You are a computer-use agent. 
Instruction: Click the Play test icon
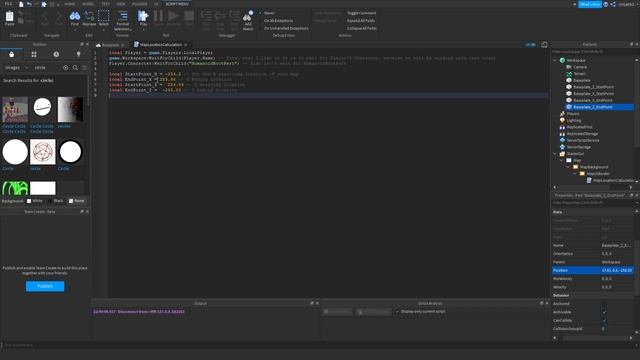pyautogui.click(x=143, y=16)
